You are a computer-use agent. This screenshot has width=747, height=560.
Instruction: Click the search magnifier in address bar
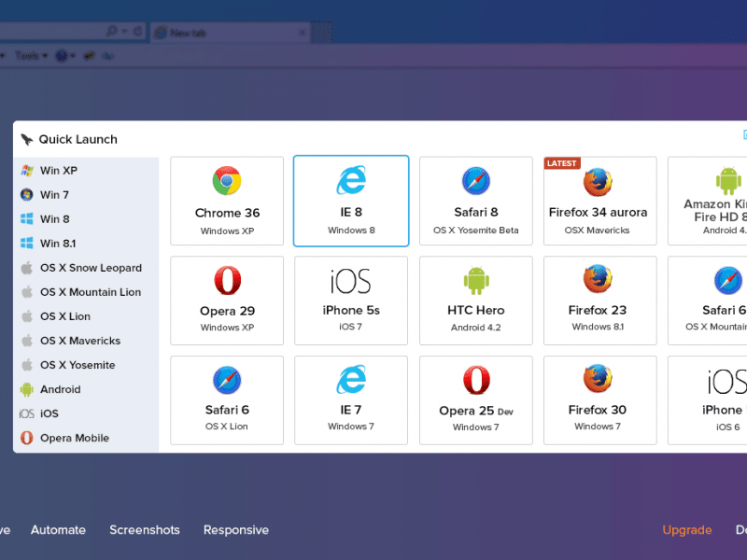tap(111, 32)
